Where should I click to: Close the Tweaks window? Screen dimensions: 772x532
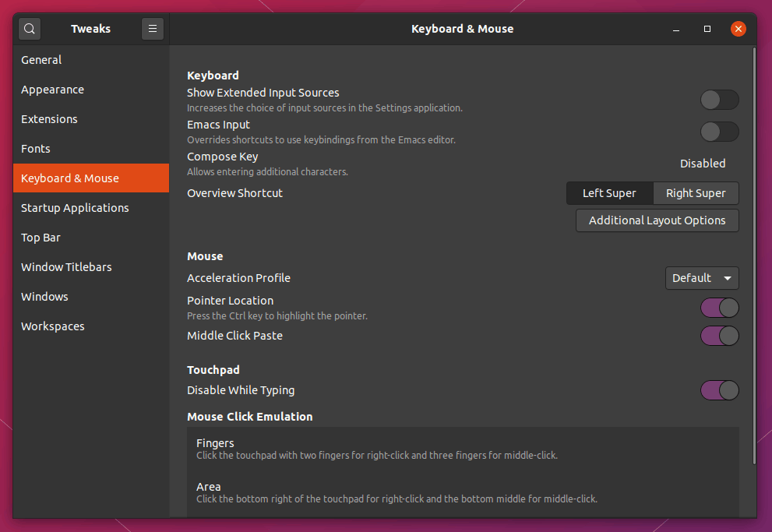pos(738,29)
